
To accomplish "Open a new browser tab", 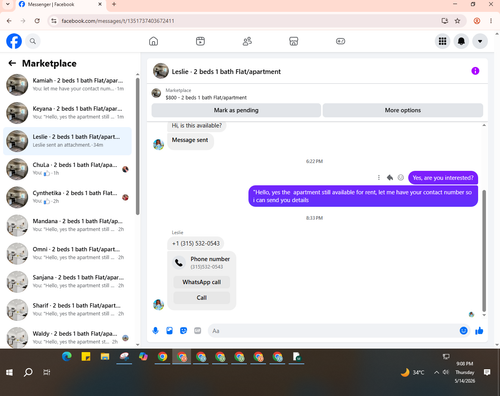I will click(114, 4).
